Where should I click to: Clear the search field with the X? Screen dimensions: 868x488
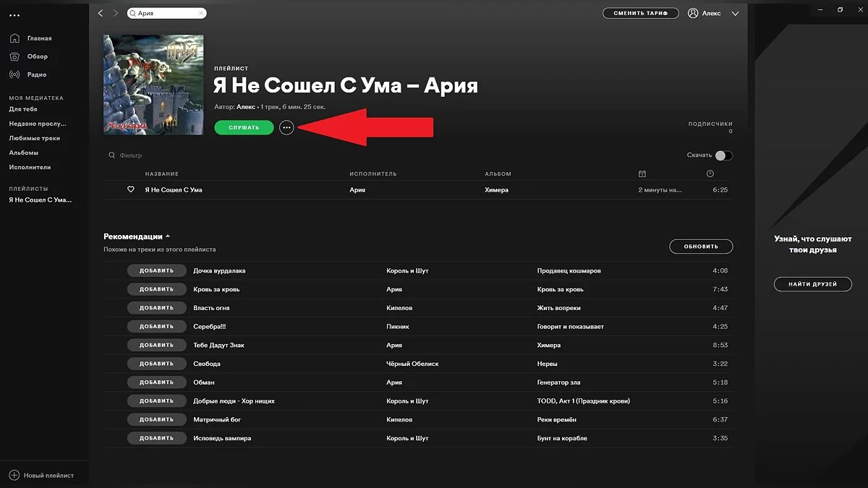[200, 13]
